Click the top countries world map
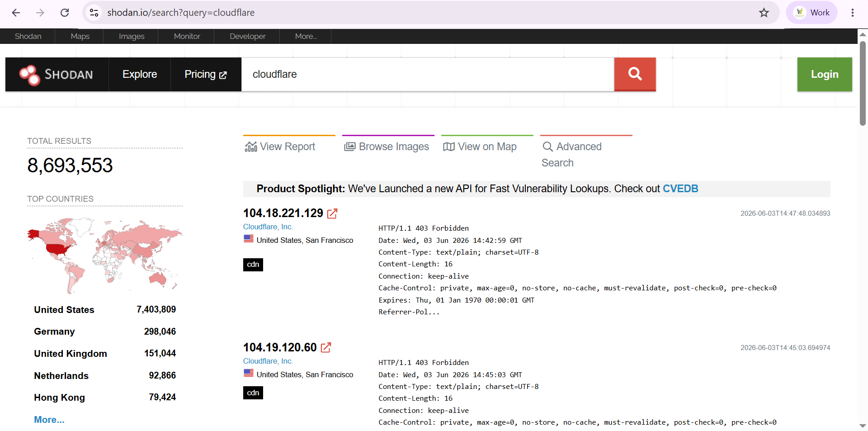Screen dimensions: 868x431 pos(105,256)
